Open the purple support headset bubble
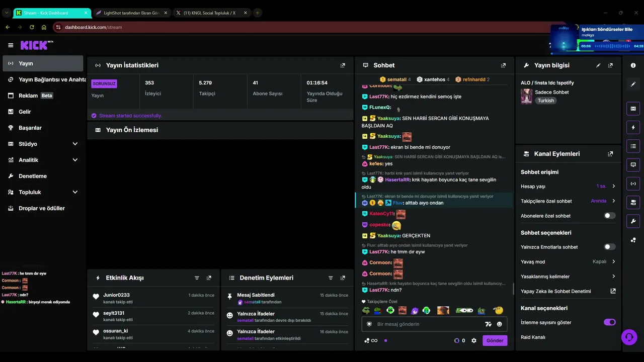Screen dimensions: 644x362 click(629, 337)
